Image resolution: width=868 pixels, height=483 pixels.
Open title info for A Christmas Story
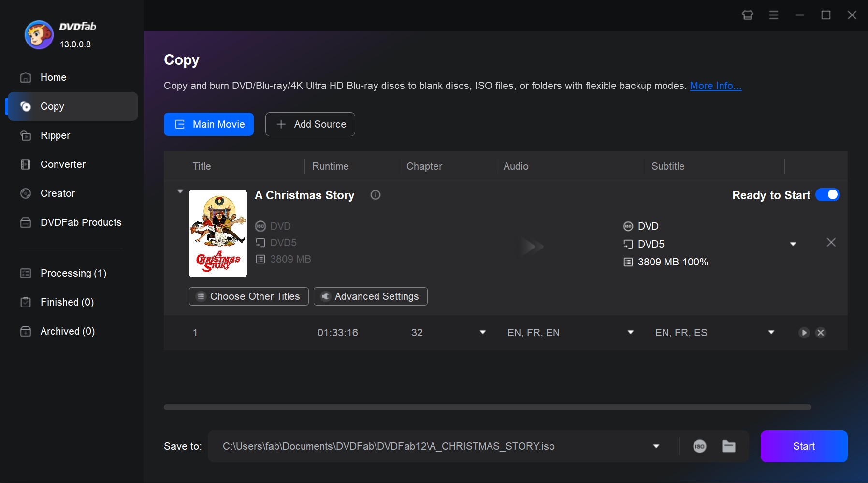tap(376, 195)
